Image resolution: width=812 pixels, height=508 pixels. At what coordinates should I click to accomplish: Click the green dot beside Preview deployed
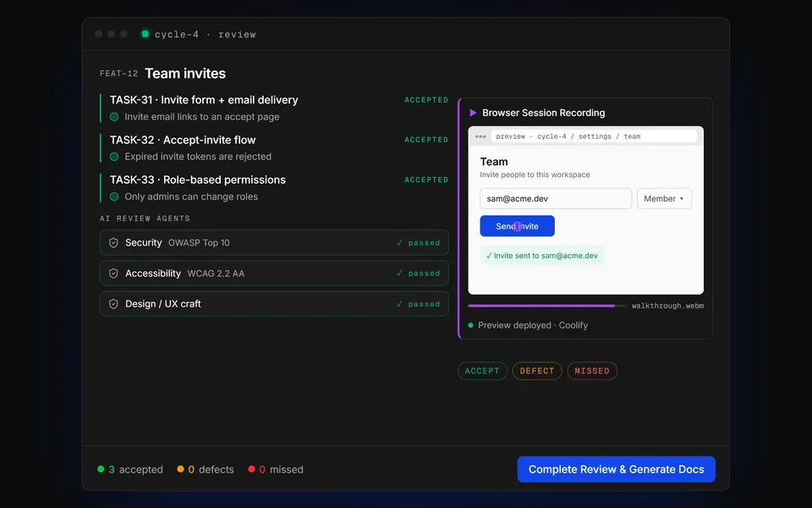coord(471,325)
